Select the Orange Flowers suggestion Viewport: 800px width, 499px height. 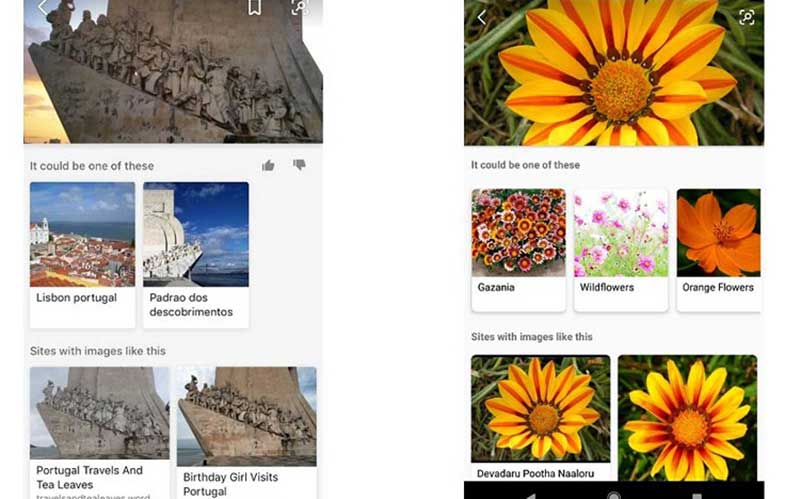pos(718,249)
